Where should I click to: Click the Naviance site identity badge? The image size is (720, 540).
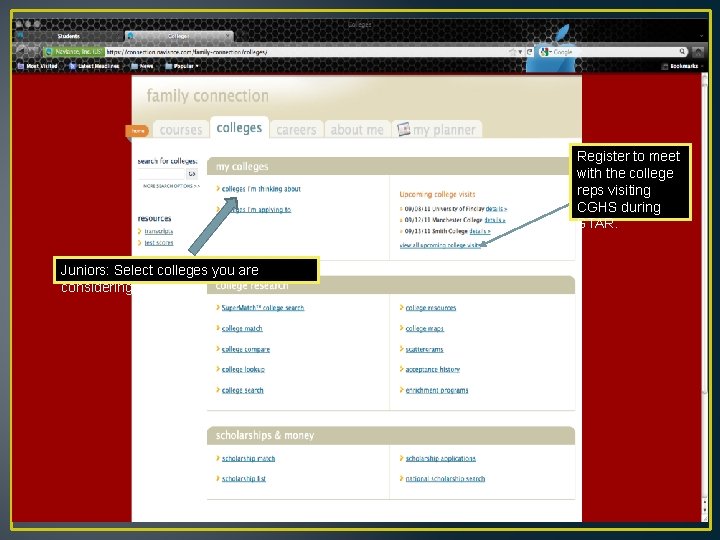(x=73, y=52)
